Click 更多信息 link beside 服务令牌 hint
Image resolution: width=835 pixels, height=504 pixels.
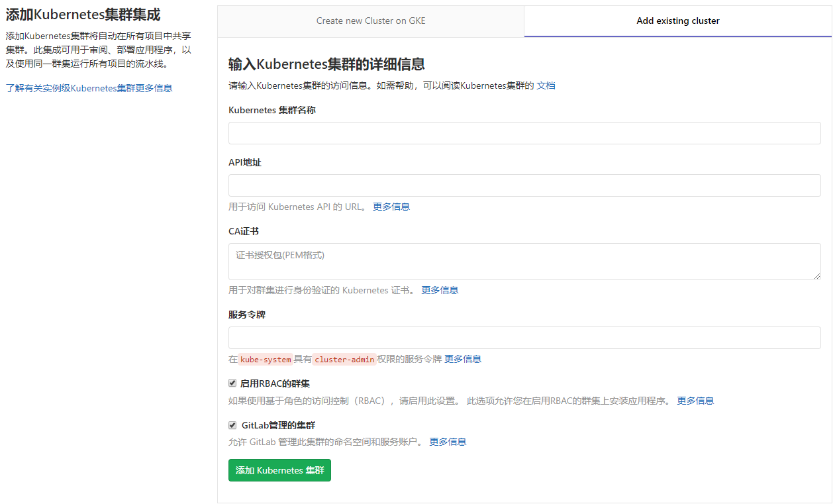pyautogui.click(x=463, y=359)
